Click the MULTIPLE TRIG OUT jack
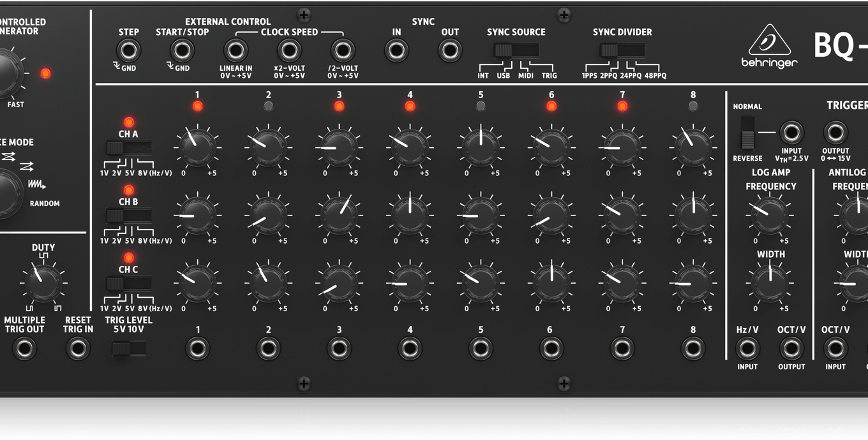 [25, 348]
